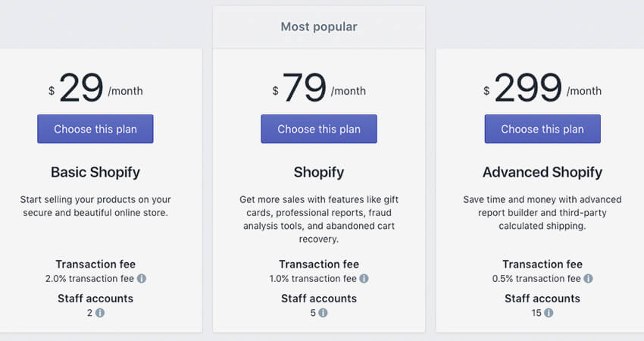The width and height of the screenshot is (644, 341).
Task: Click info icon next to 15 staff accounts
Action: [549, 313]
